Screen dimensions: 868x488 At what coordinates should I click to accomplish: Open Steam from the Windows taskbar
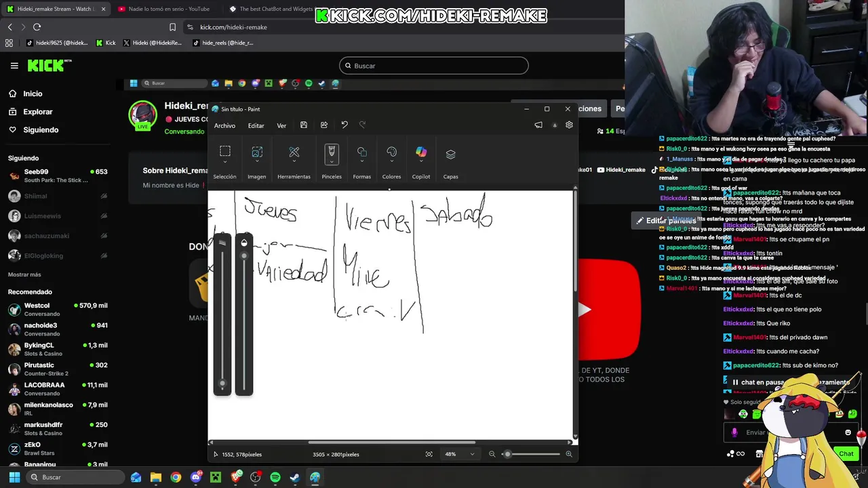[295, 477]
